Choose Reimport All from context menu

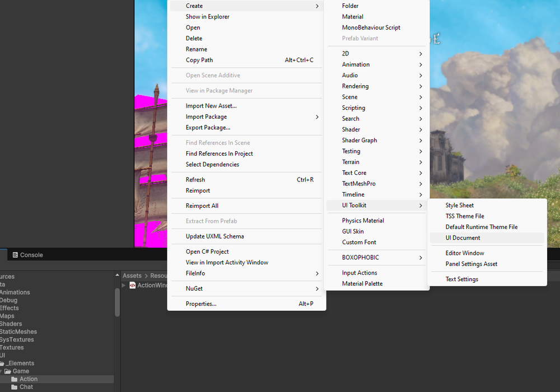coord(202,206)
